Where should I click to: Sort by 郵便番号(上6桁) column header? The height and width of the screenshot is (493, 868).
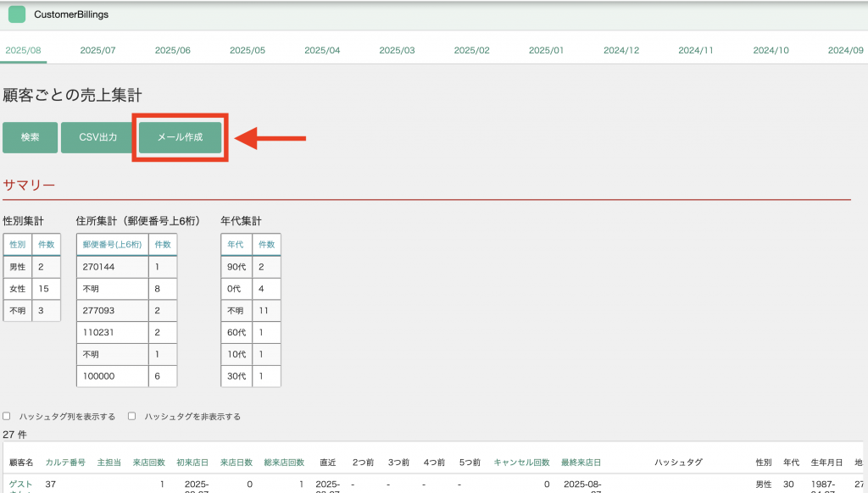tap(112, 244)
